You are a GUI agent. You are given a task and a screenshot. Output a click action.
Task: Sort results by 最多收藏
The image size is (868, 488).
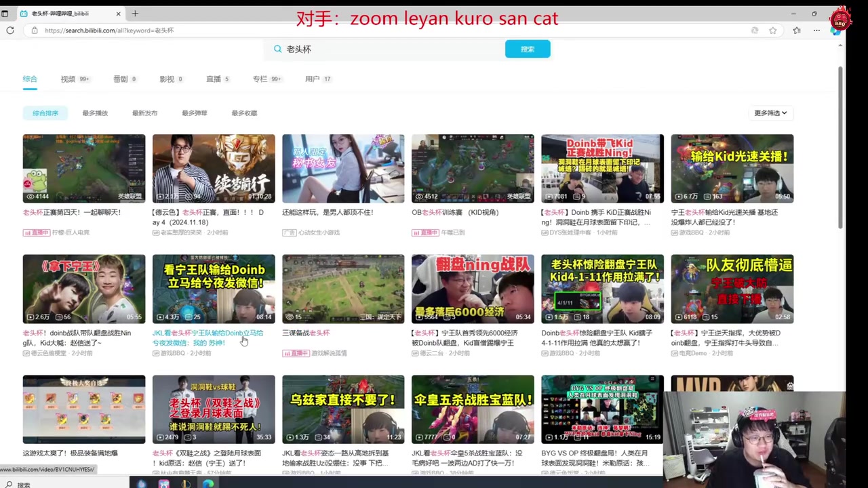tap(244, 113)
